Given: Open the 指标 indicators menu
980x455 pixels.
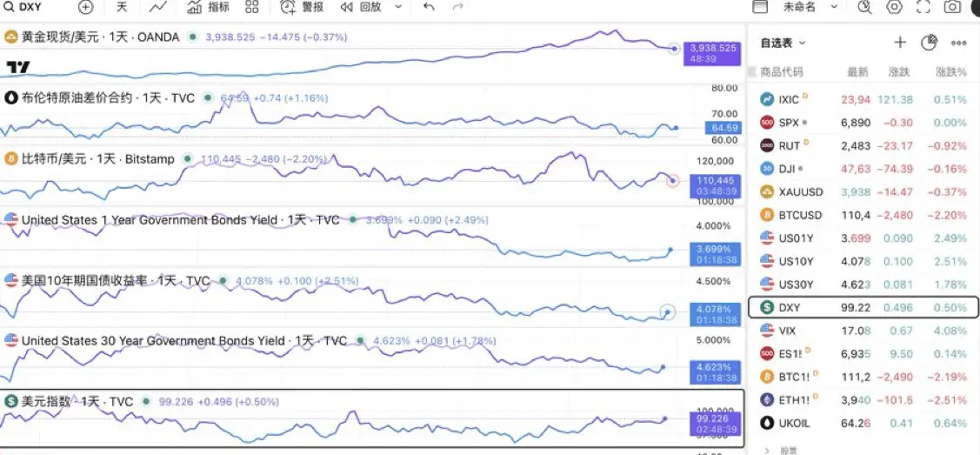Looking at the screenshot, I should pos(208,8).
